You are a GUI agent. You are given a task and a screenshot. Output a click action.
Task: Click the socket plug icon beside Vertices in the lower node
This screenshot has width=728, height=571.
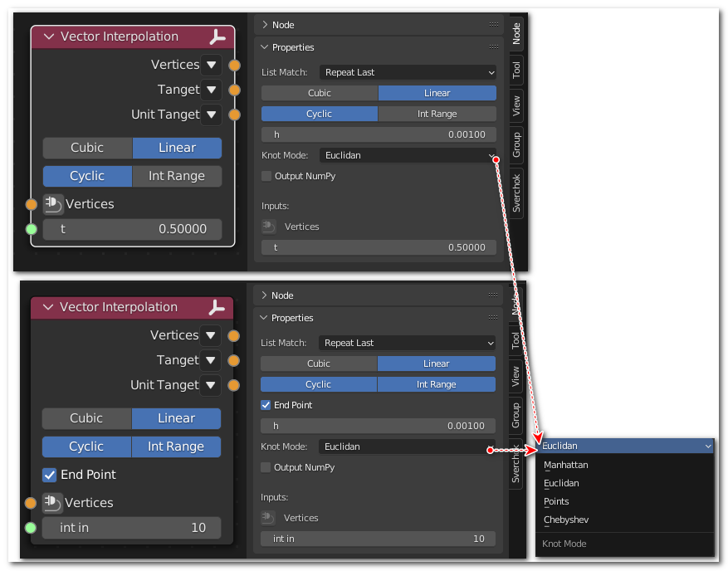(x=52, y=503)
